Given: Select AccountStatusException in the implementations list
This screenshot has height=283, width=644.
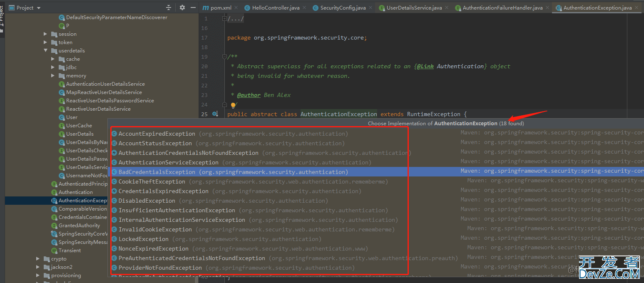Looking at the screenshot, I should (375, 144).
